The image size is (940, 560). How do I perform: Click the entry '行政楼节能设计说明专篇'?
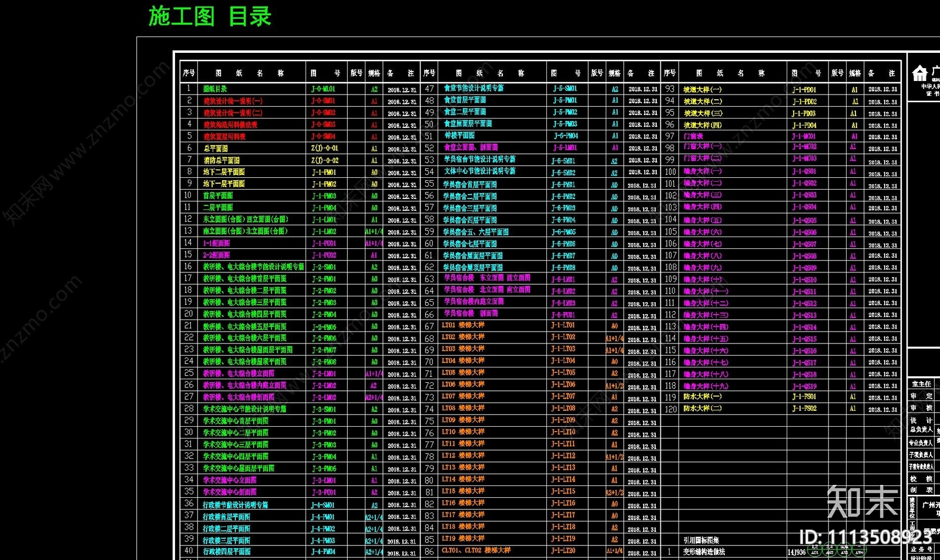pyautogui.click(x=236, y=504)
